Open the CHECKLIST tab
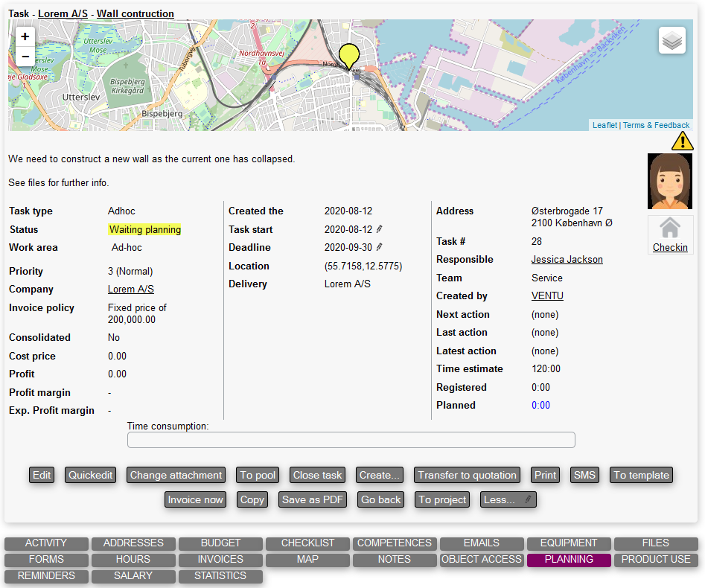705x588 pixels. (307, 543)
